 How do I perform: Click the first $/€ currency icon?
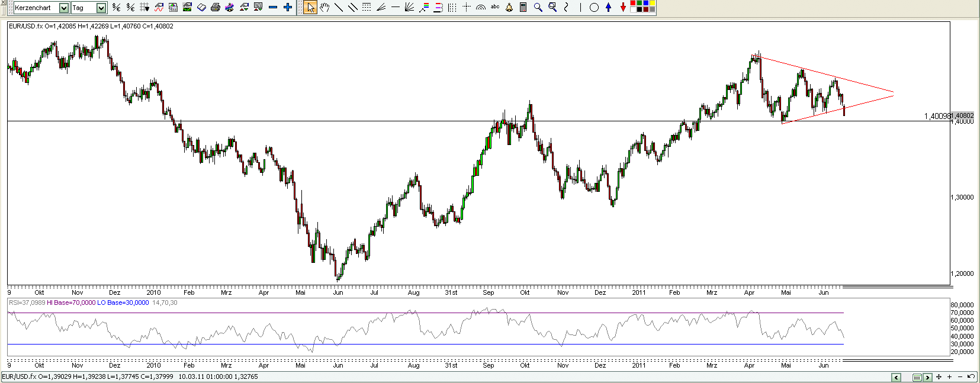[116, 8]
